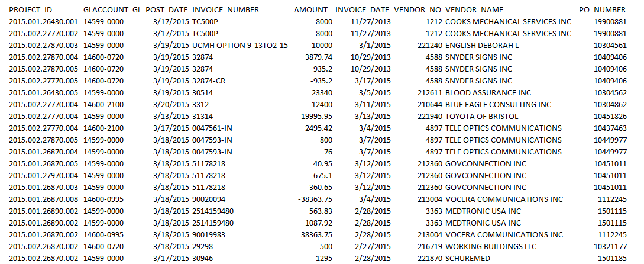Viewport: 644px width, 264px height.
Task: Select PO number 10321177
Action: 610,247
